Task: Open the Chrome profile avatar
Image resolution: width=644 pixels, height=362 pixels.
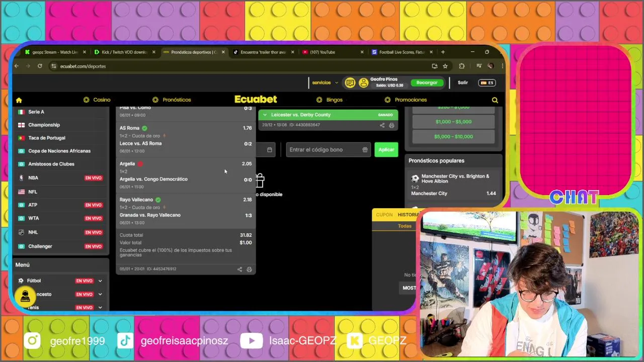Action: point(490,66)
